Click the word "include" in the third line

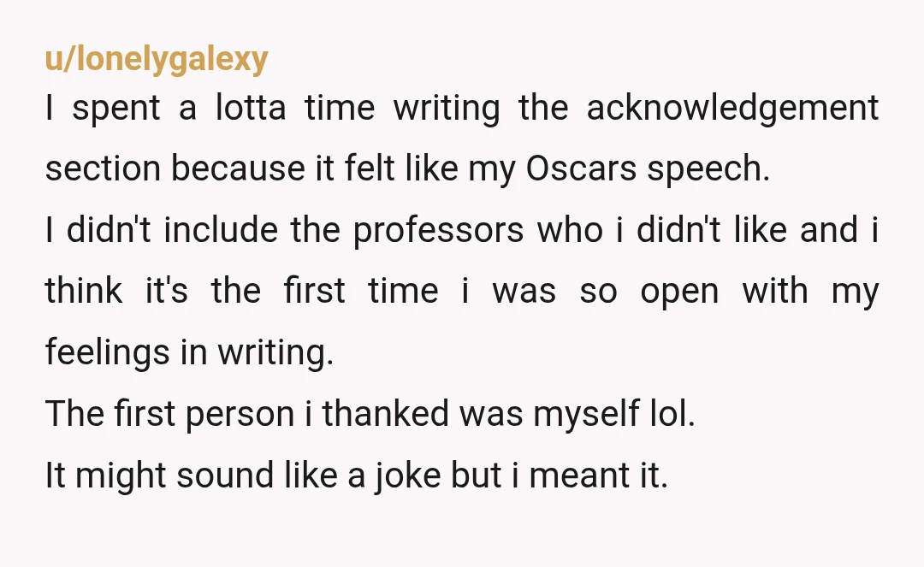(221, 230)
